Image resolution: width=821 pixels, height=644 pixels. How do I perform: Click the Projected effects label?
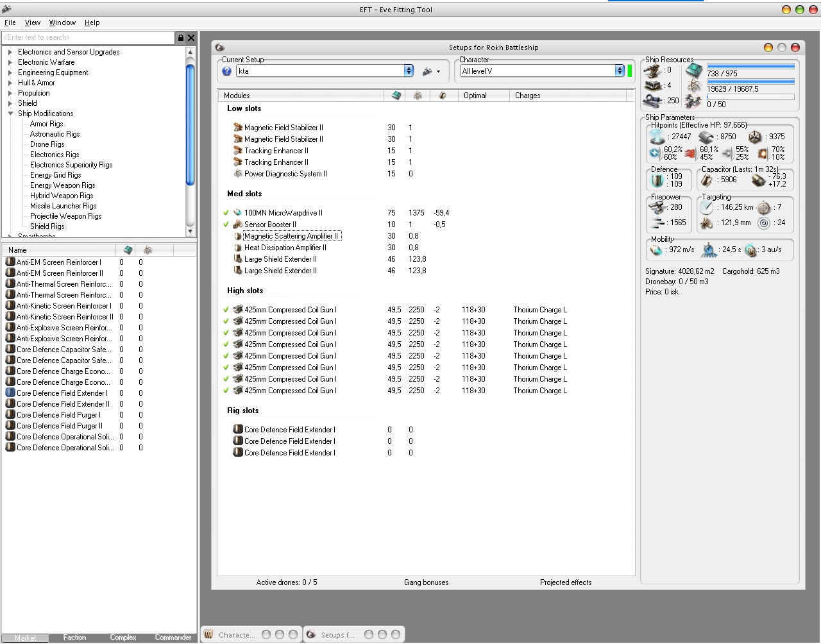565,582
